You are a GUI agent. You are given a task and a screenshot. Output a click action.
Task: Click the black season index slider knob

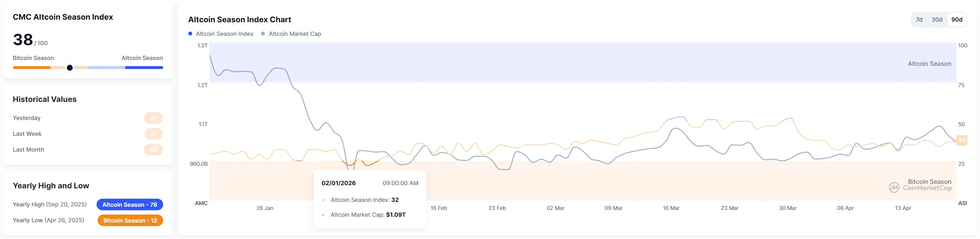click(x=70, y=68)
